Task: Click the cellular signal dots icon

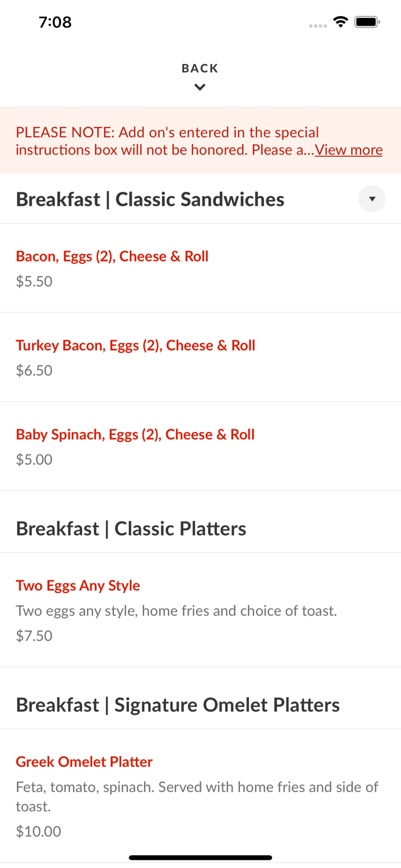Action: (318, 25)
